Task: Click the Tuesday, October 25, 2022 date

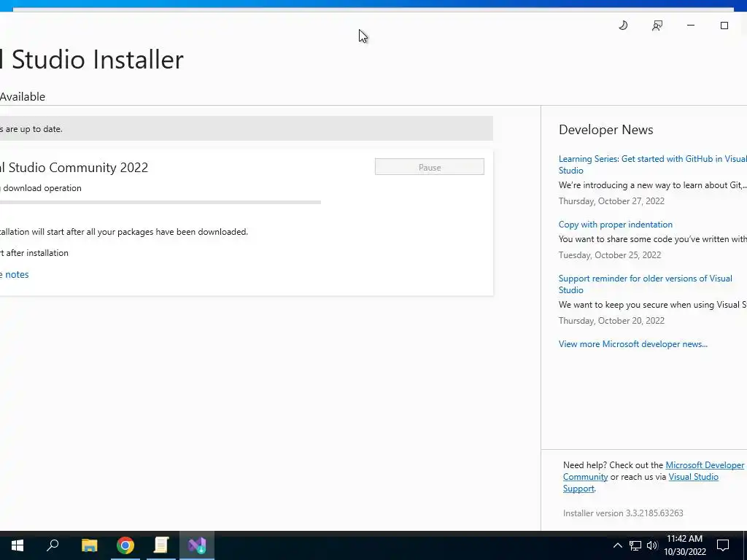Action: point(609,255)
